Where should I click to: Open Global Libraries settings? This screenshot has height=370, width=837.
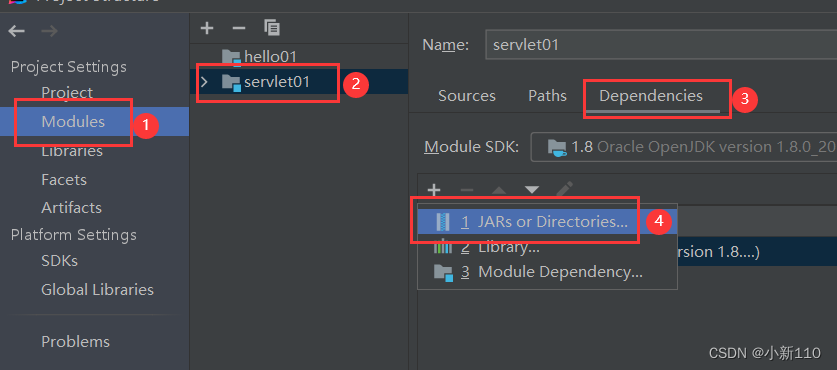point(97,289)
